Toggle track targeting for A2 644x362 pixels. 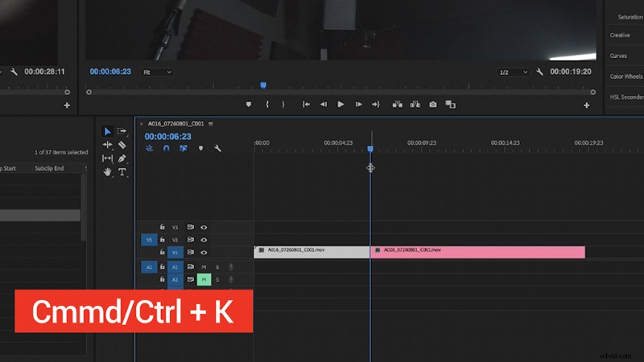pos(175,279)
